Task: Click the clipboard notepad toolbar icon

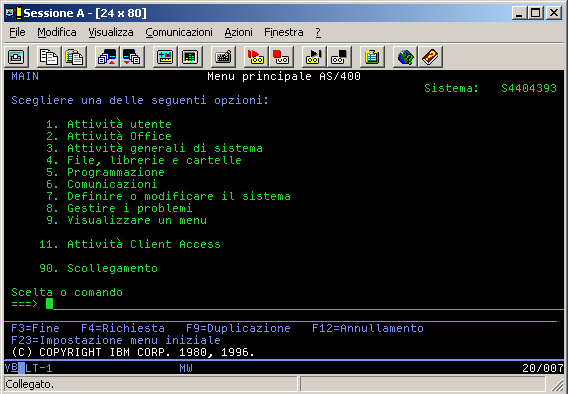Action: pyautogui.click(x=372, y=57)
